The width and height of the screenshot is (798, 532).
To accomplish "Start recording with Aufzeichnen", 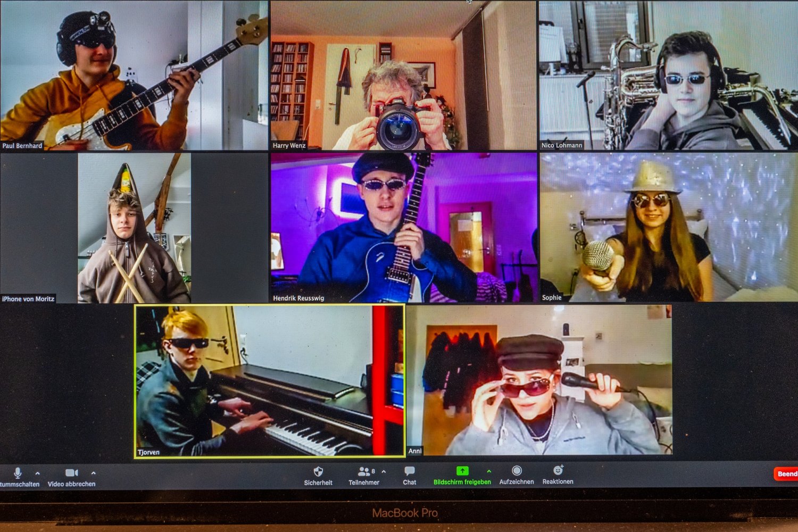I will click(x=516, y=476).
